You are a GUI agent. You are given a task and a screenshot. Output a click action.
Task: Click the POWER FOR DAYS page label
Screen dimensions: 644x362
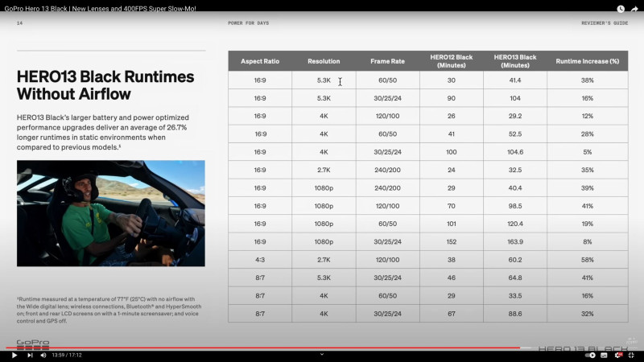tap(249, 23)
